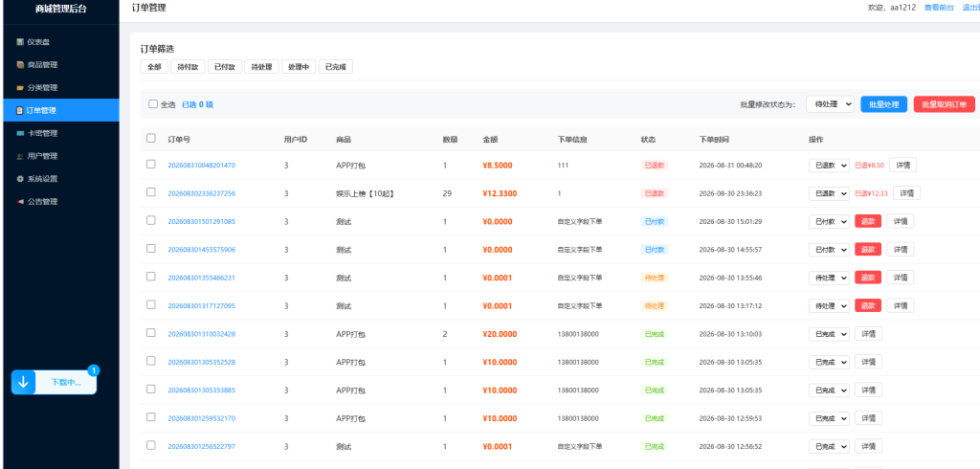Image resolution: width=980 pixels, height=469 pixels.
Task: Check the box for order 2026083100482​01470
Action: pos(150,164)
